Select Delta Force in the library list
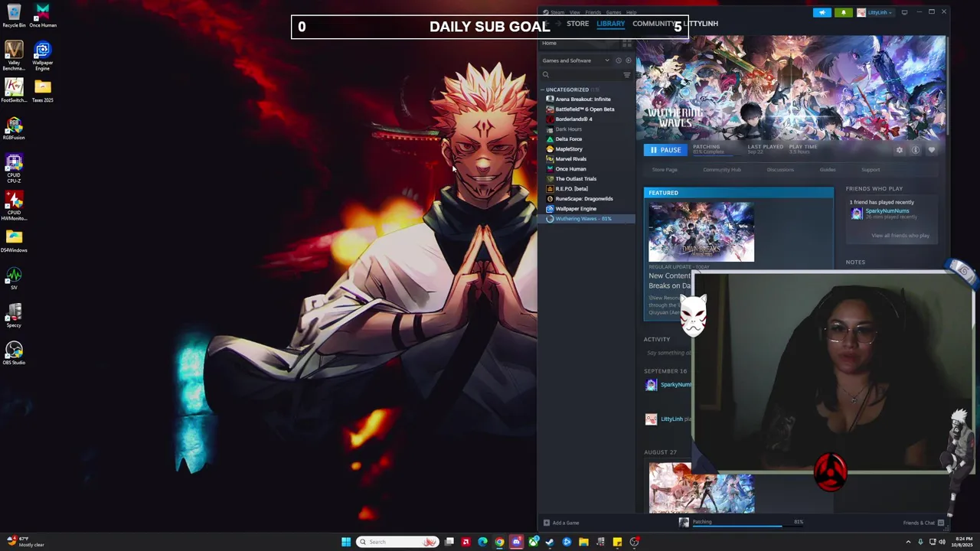The height and width of the screenshot is (551, 980). (x=568, y=139)
